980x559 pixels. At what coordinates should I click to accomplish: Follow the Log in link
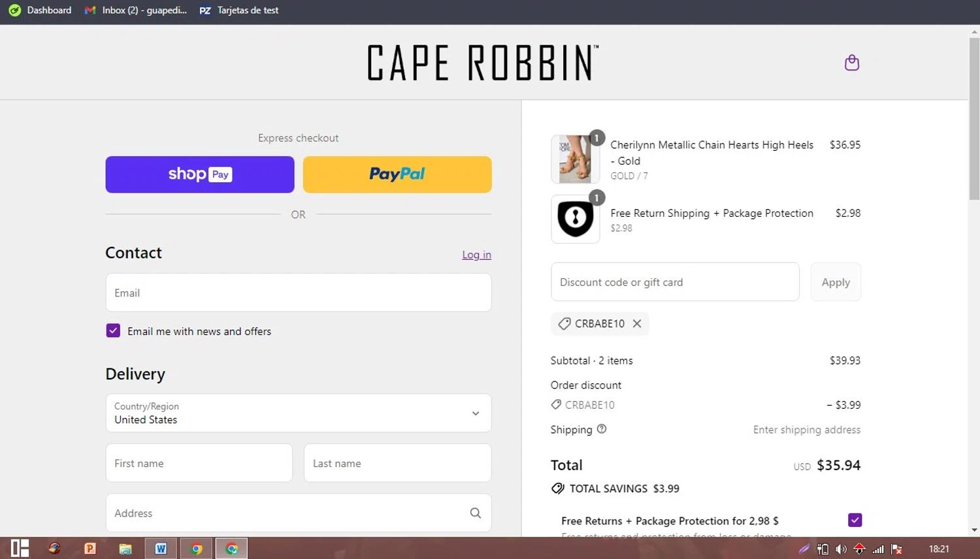coord(476,255)
